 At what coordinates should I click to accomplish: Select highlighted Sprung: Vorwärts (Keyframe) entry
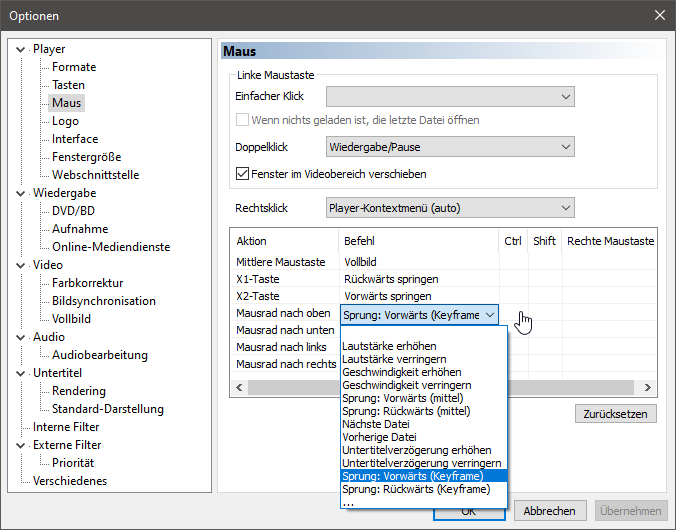424,476
